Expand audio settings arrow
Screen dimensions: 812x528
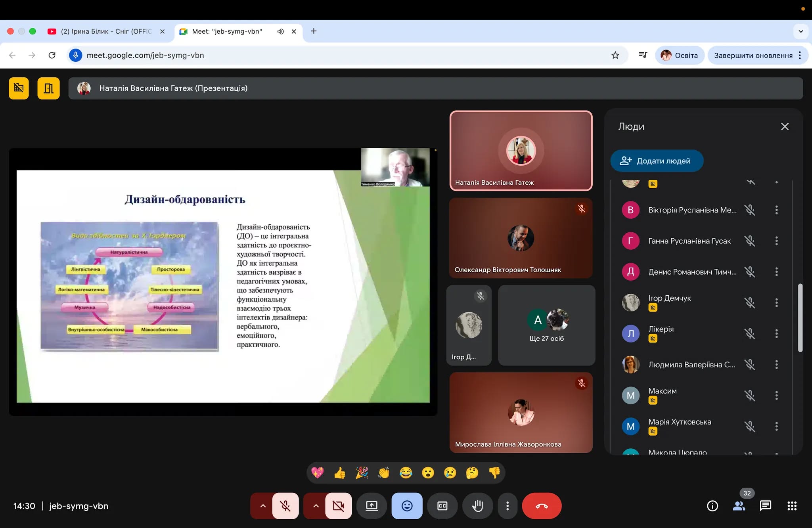click(262, 506)
